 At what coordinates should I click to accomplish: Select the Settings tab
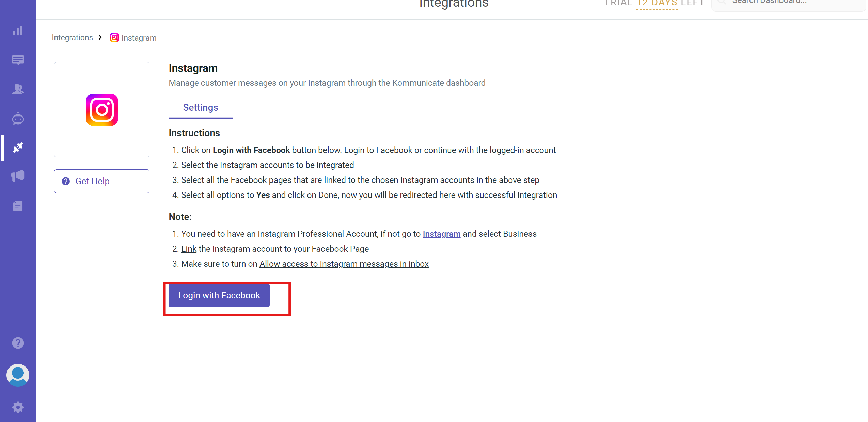point(200,107)
